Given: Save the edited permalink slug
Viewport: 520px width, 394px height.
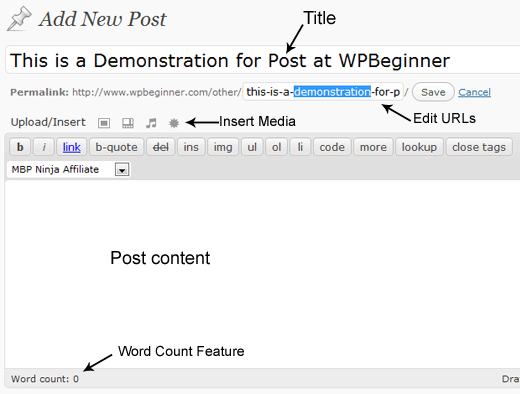Looking at the screenshot, I should tap(433, 92).
